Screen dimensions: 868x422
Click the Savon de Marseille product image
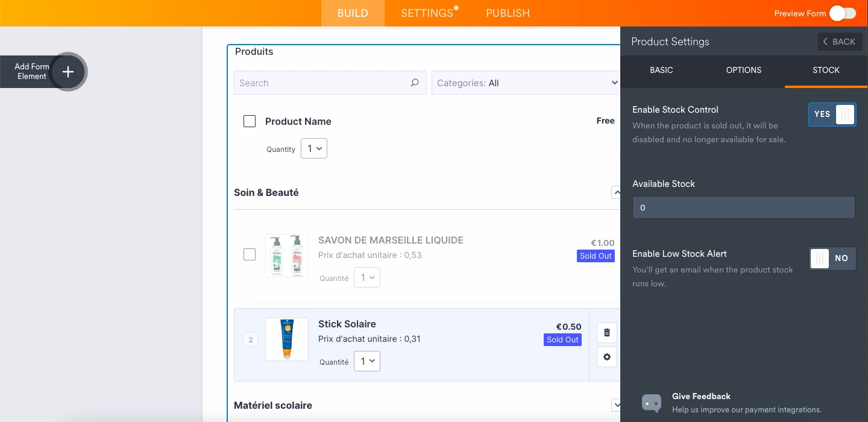tap(287, 256)
